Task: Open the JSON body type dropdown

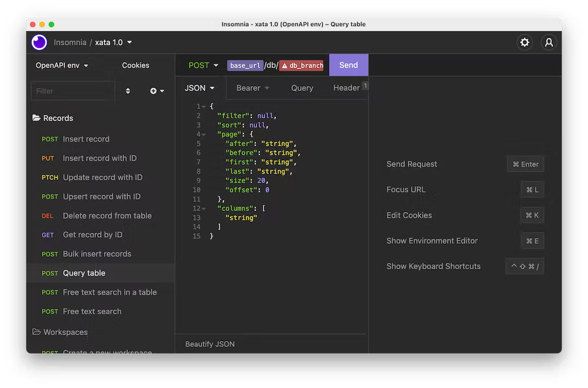Action: 199,88
